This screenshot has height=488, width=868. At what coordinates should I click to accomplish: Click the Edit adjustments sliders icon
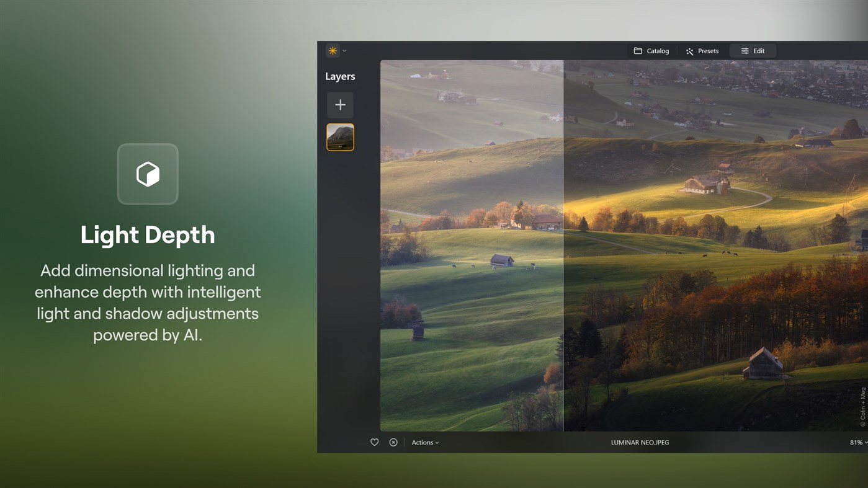click(745, 50)
